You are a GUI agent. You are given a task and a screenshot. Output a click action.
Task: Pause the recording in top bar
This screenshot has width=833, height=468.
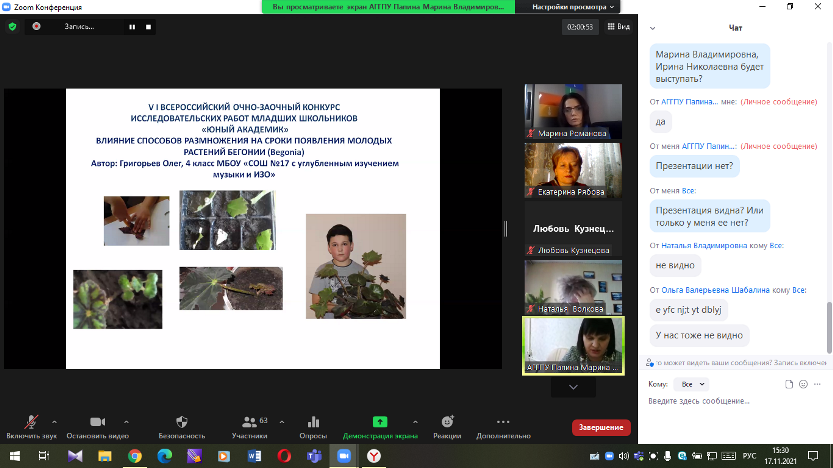click(132, 27)
